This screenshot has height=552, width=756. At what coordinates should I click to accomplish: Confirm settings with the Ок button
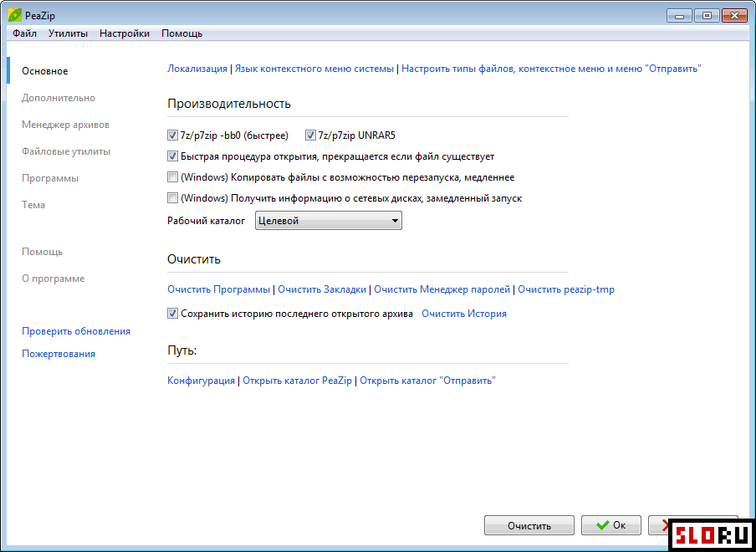click(x=610, y=525)
